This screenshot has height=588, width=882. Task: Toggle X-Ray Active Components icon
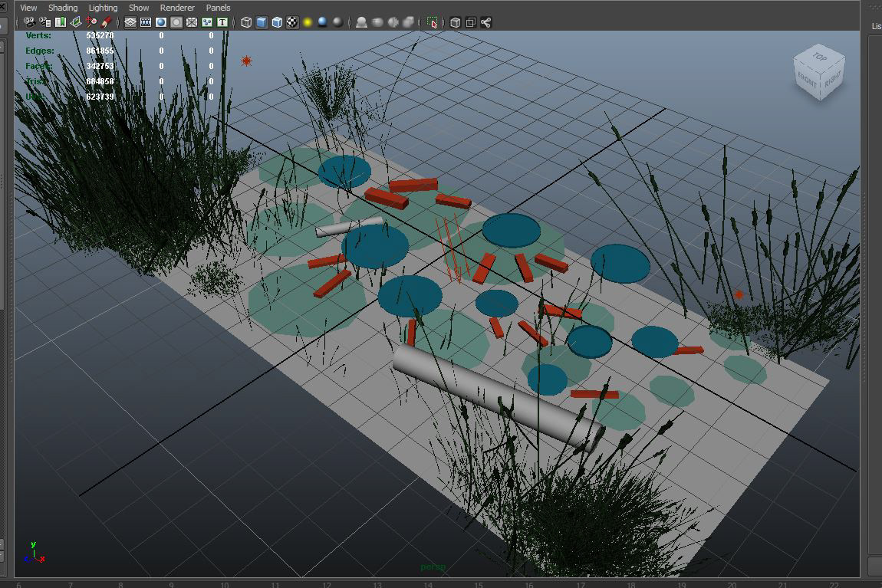[x=471, y=22]
